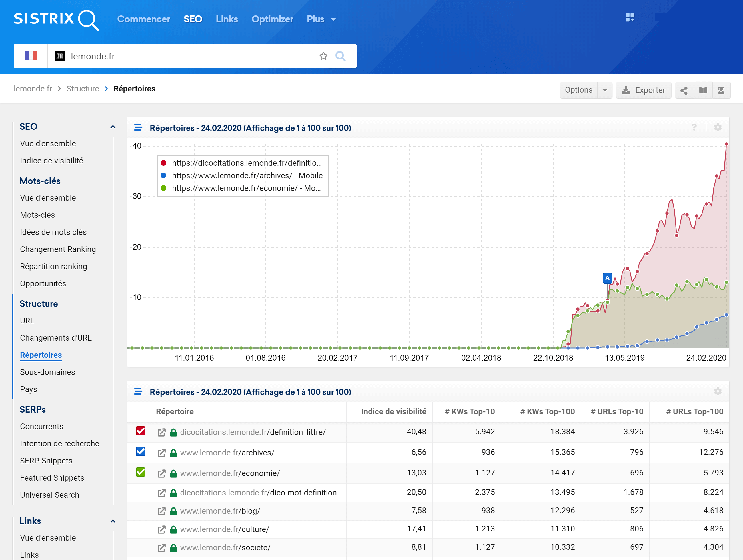Click the A event marker on chart
This screenshot has width=743, height=560.
tap(607, 278)
